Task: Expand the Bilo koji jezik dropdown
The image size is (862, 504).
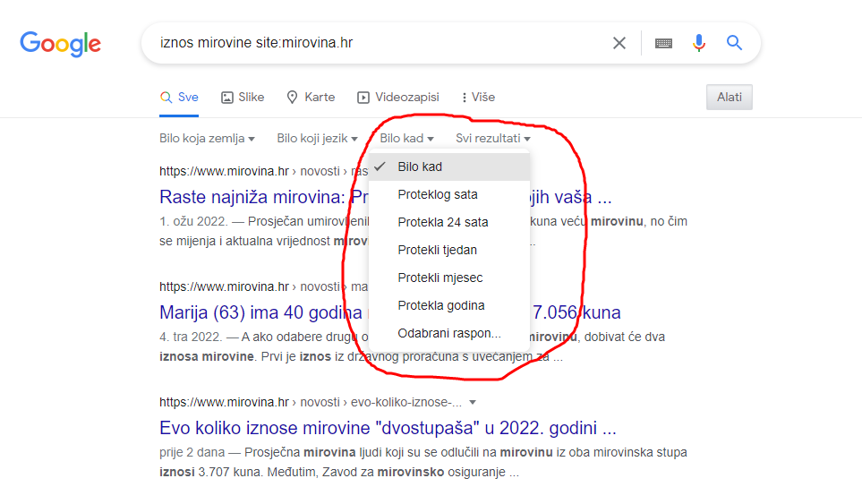Action: [317, 139]
